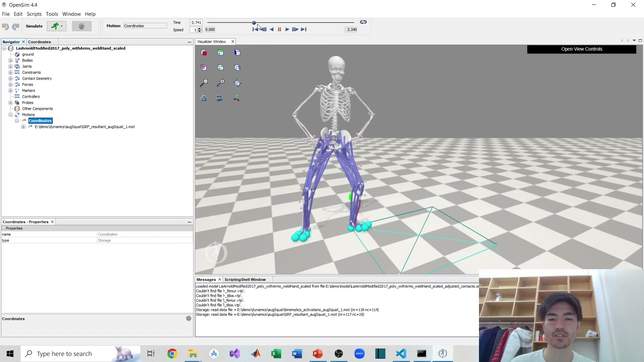Expand the Contact Geometry node
Screen dimensions: 644x362
pos(11,78)
